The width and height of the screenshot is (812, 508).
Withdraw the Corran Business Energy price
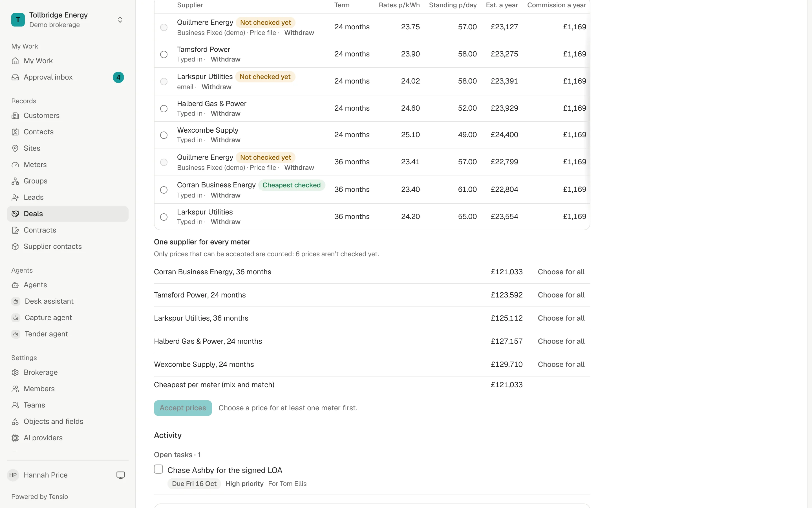pos(226,196)
